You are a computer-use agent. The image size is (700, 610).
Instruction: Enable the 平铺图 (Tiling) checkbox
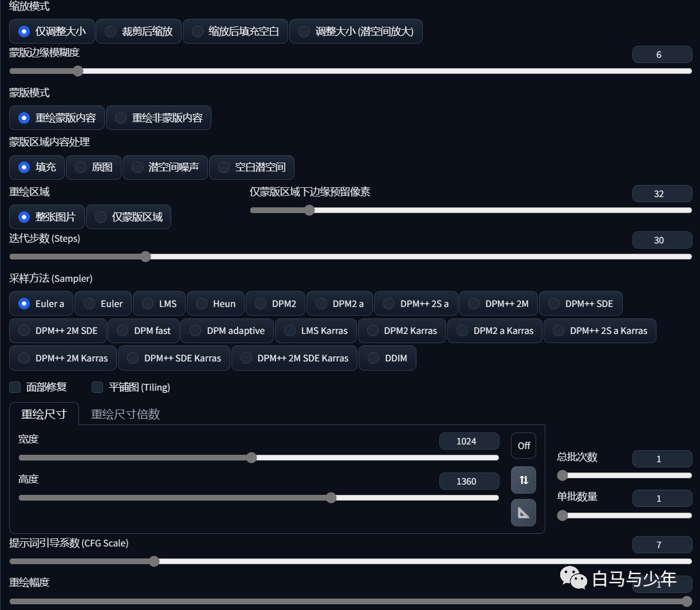97,387
